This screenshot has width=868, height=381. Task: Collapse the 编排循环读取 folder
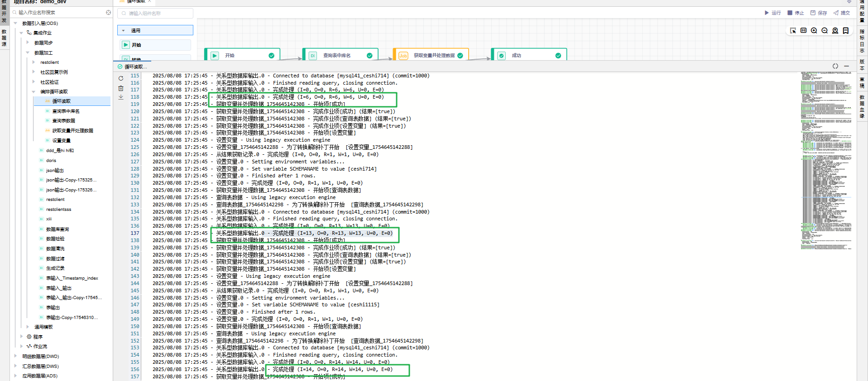coord(34,91)
